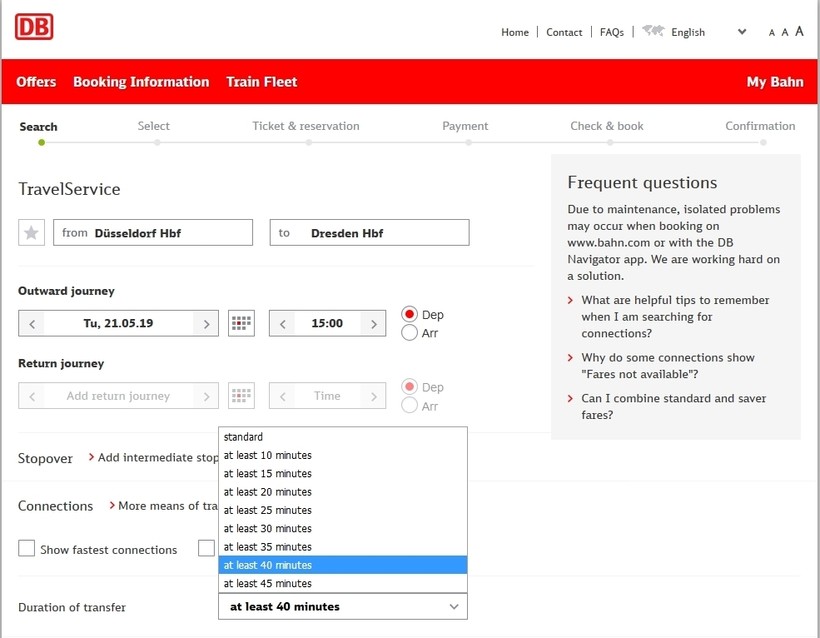Viewport: 820px width, 638px height.
Task: Select largest font size A
Action: [800, 32]
